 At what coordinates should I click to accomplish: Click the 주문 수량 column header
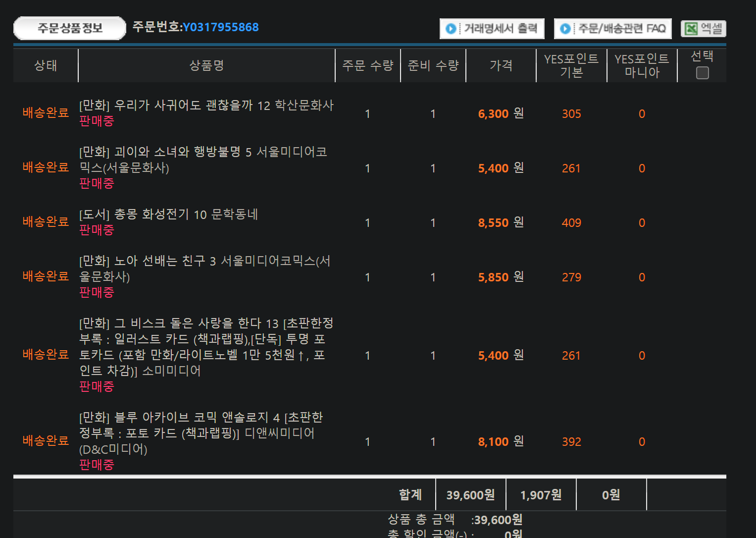[x=367, y=65]
